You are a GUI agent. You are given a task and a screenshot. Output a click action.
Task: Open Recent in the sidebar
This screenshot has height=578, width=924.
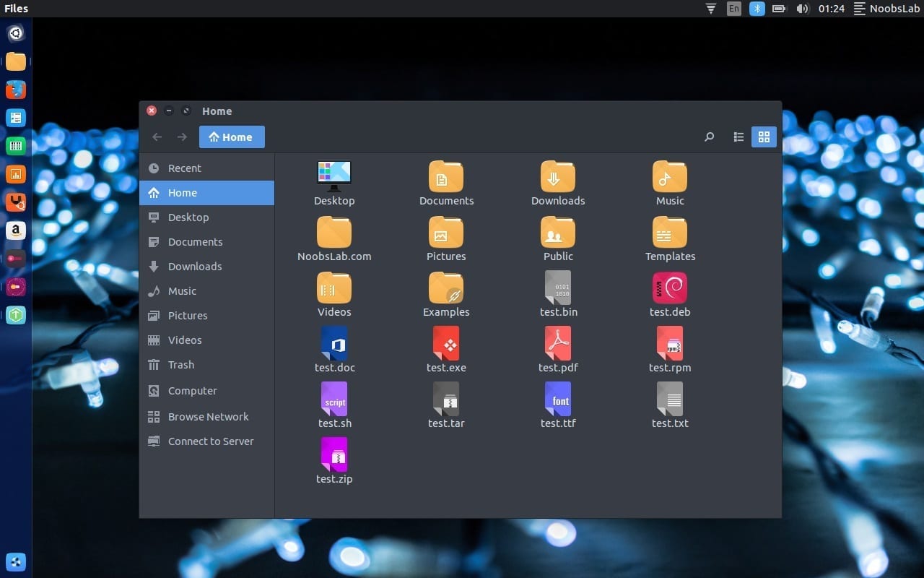coord(206,168)
